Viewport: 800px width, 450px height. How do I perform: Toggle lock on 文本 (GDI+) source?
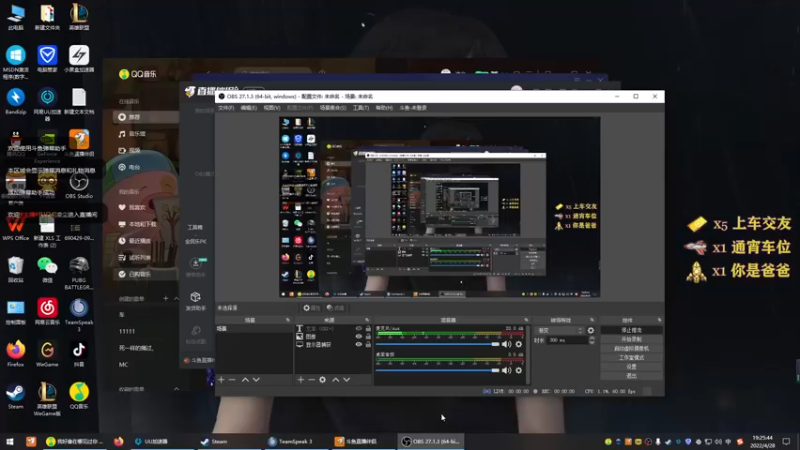[368, 329]
